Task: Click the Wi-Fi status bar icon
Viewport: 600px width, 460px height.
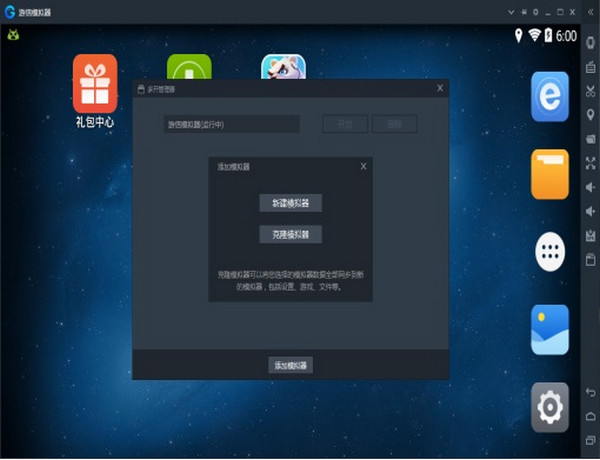Action: pos(534,35)
